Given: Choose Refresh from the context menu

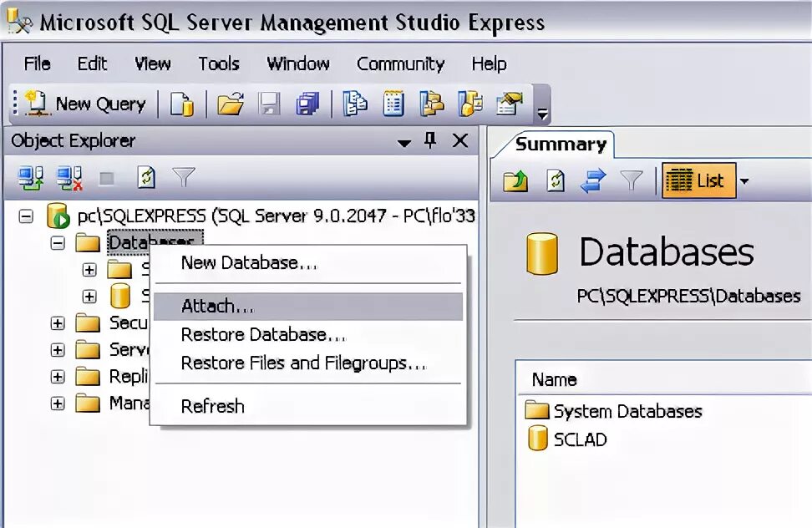Looking at the screenshot, I should (x=308, y=407).
